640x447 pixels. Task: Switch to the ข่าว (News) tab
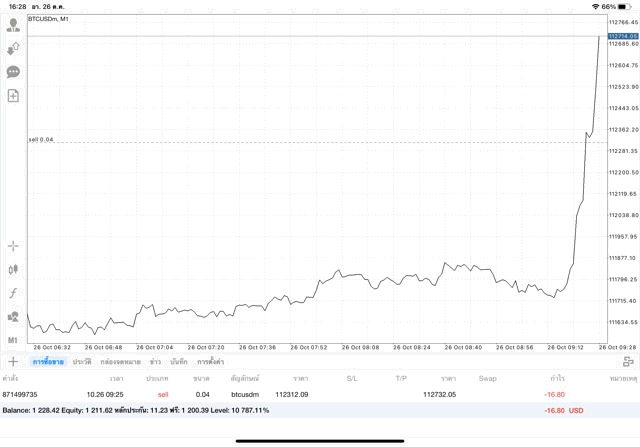[155, 361]
